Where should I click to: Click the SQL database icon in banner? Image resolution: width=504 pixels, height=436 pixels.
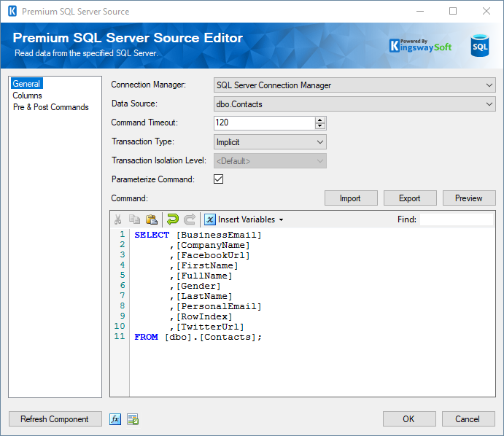(x=480, y=46)
